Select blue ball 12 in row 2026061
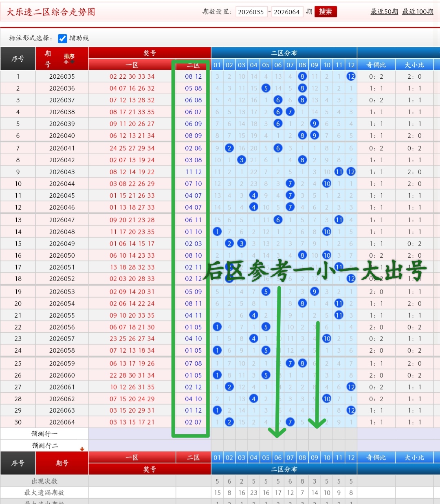The height and width of the screenshot is (504, 440). click(x=351, y=387)
